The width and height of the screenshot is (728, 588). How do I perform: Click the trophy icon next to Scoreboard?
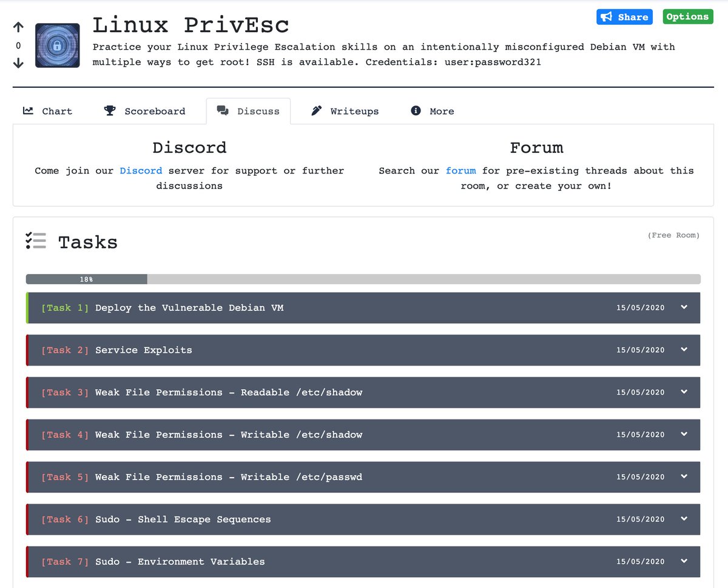110,110
